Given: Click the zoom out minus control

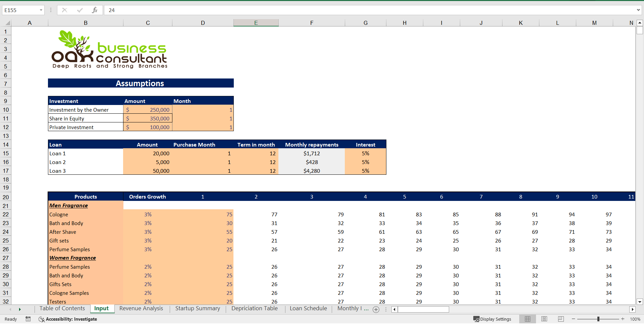Looking at the screenshot, I should click(573, 319).
